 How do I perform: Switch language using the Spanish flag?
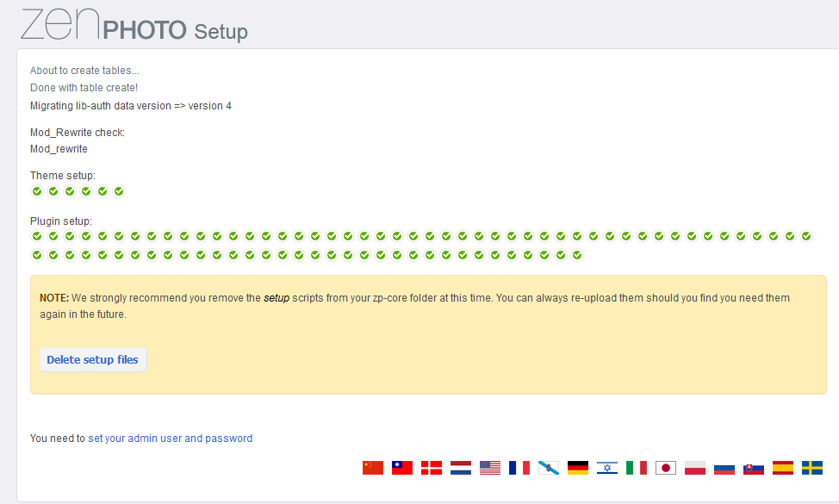tap(783, 468)
